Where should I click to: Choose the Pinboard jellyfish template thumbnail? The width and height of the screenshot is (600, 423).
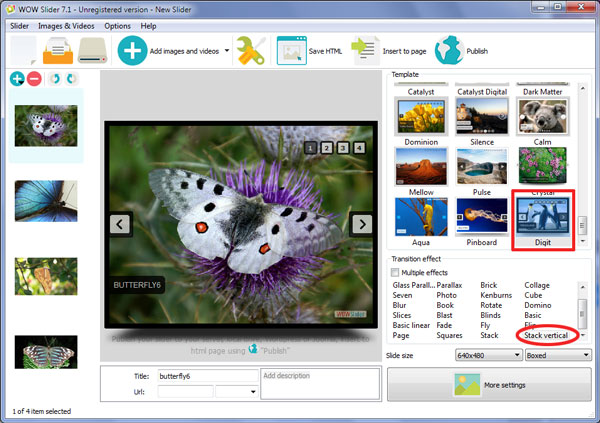point(482,216)
